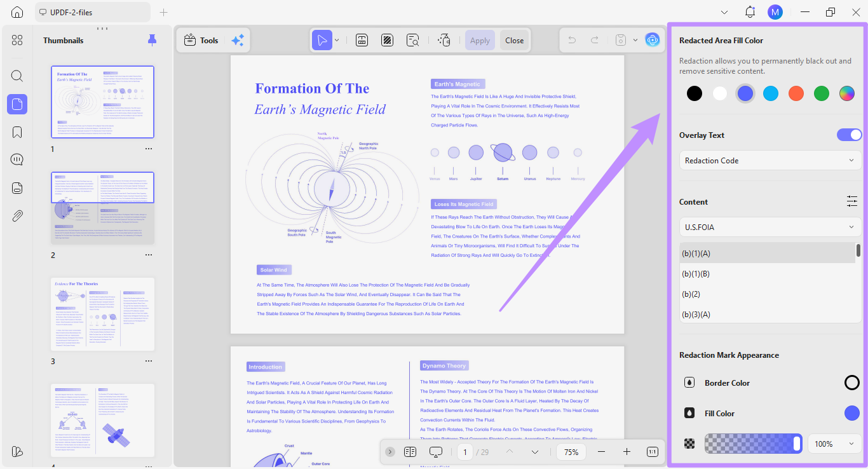
Task: Open more options for thumbnail 3
Action: [149, 361]
